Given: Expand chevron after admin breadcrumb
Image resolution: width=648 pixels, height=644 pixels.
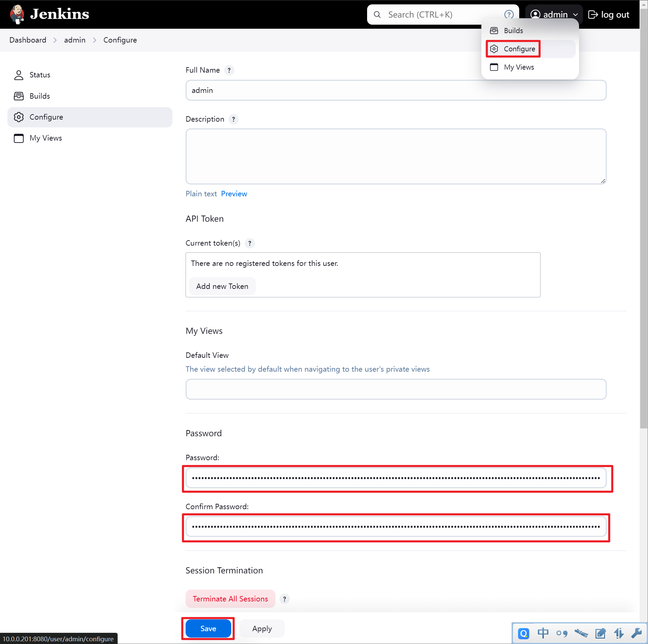Looking at the screenshot, I should [95, 40].
